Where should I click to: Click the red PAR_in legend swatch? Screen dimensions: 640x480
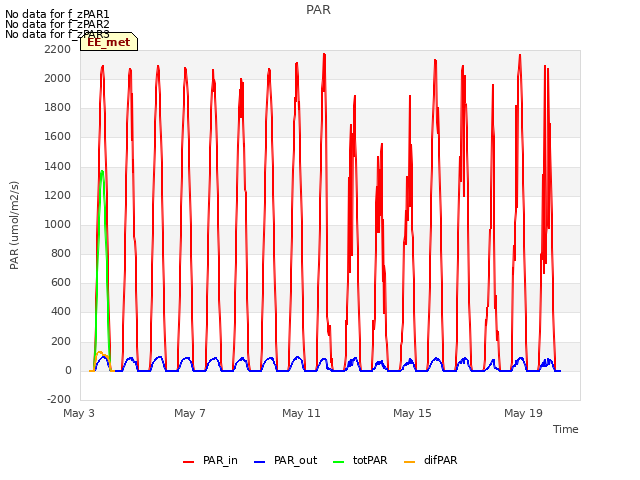pos(188,462)
